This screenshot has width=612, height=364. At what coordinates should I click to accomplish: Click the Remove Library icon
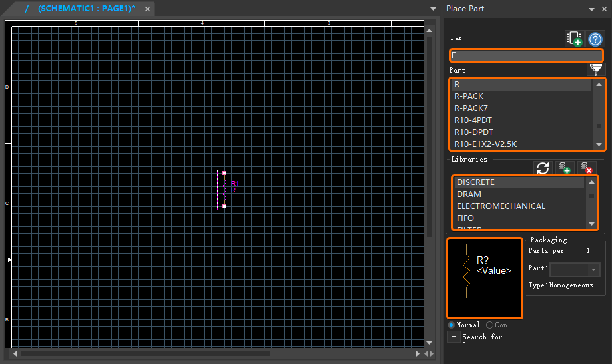click(x=586, y=168)
